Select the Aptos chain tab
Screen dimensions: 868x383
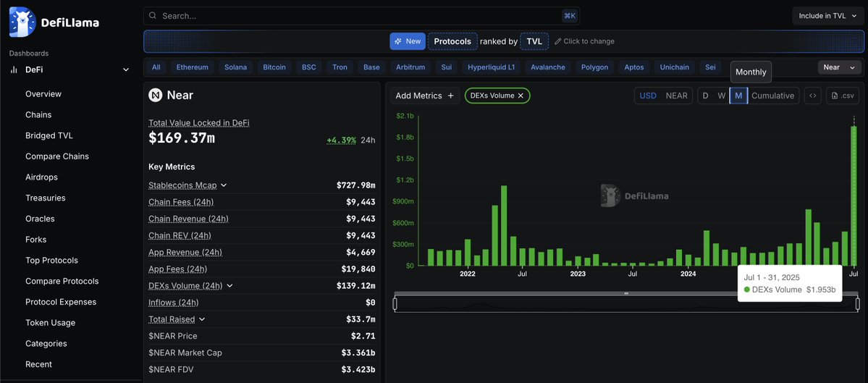[x=634, y=67]
